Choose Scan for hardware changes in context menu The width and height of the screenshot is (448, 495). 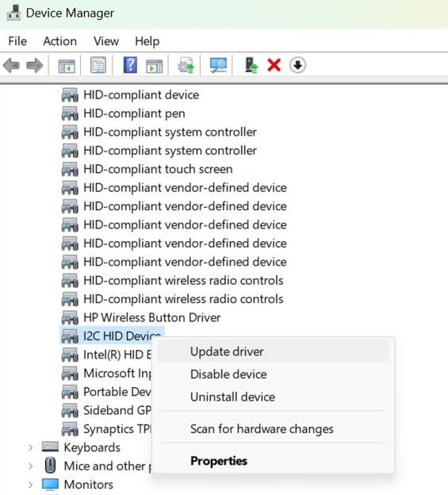(x=274, y=428)
